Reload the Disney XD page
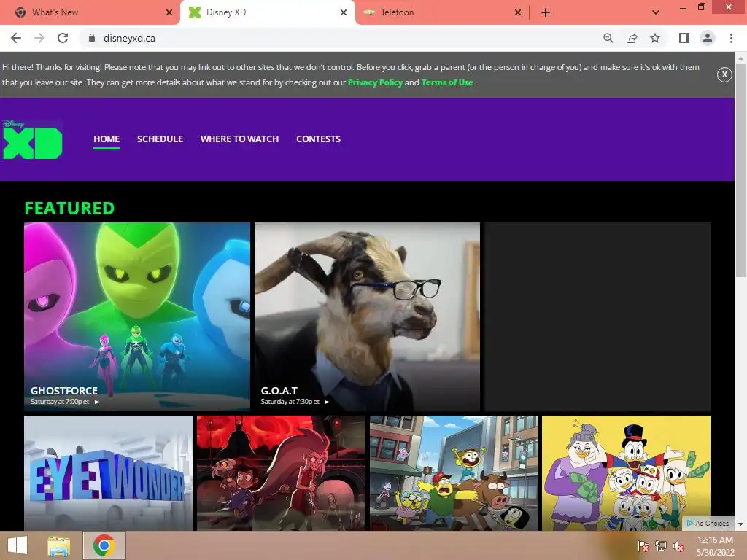The height and width of the screenshot is (560, 747). coord(63,38)
